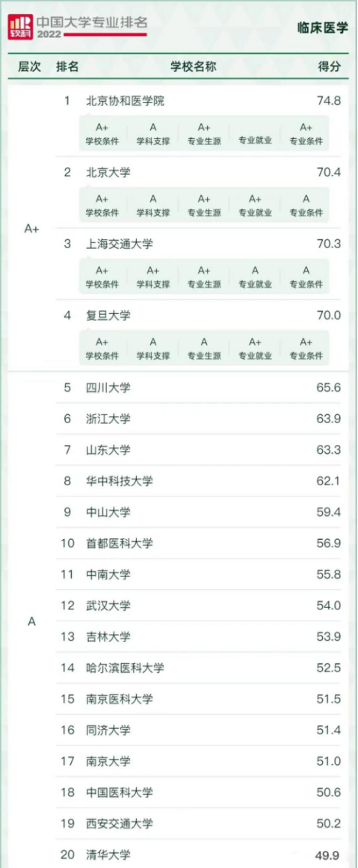Click 华中科技大学 entry
Screen dimensions: 358x868
pyautogui.click(x=120, y=481)
